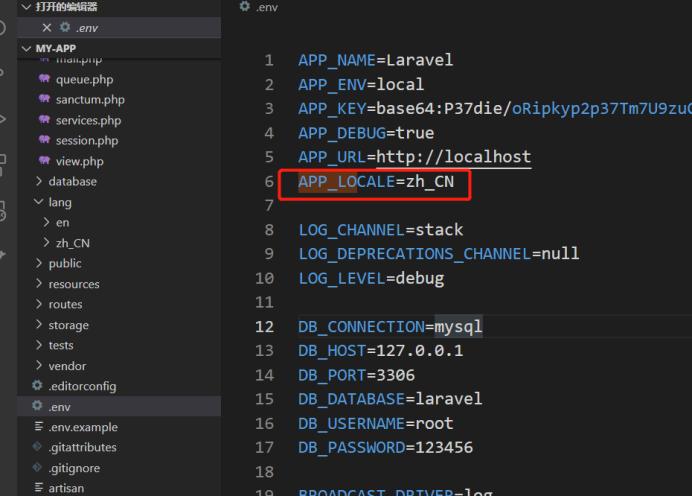
Task: Open view.php from the explorer
Action: pyautogui.click(x=79, y=162)
